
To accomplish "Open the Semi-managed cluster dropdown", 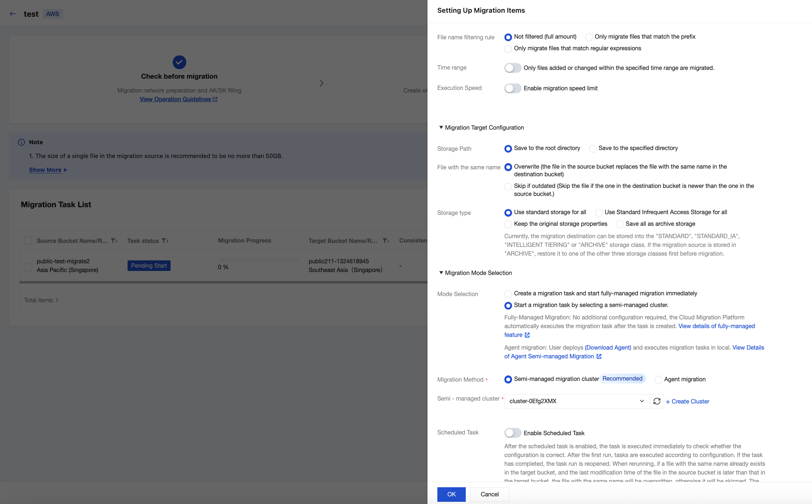I will [577, 401].
